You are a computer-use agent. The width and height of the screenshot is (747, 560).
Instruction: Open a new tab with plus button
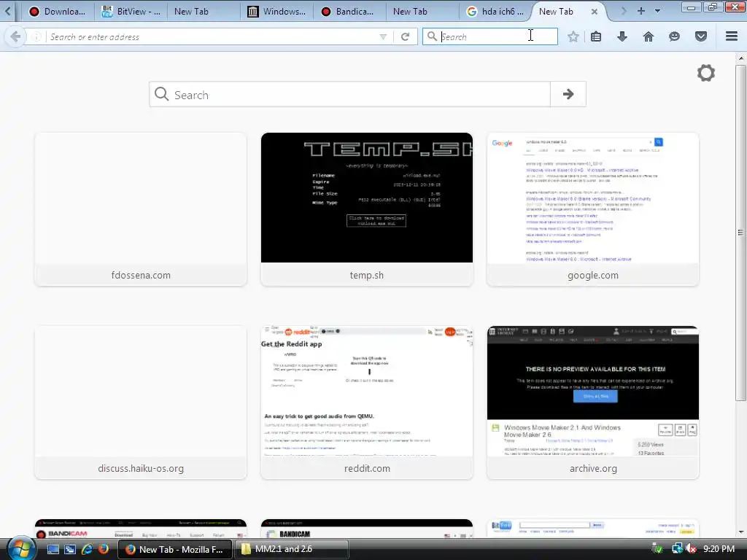click(641, 11)
